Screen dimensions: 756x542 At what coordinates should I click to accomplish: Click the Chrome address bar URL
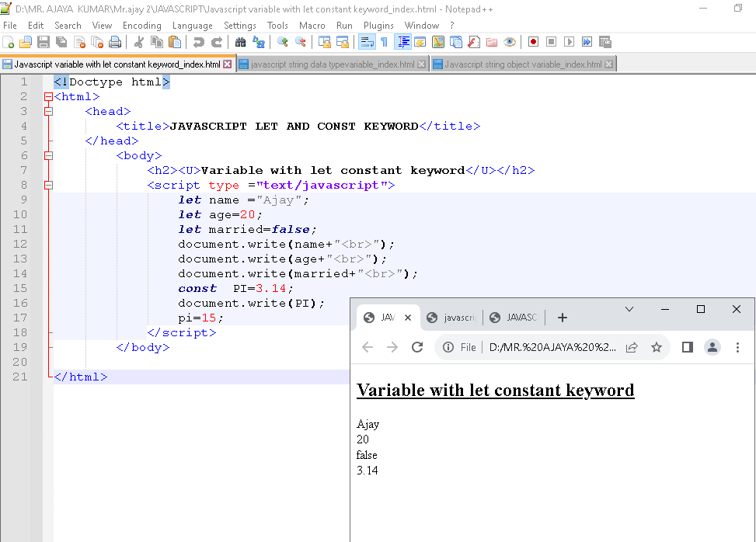pyautogui.click(x=553, y=347)
